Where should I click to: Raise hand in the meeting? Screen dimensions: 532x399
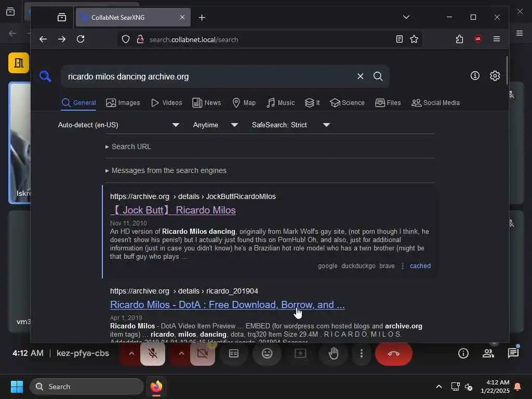click(x=334, y=353)
